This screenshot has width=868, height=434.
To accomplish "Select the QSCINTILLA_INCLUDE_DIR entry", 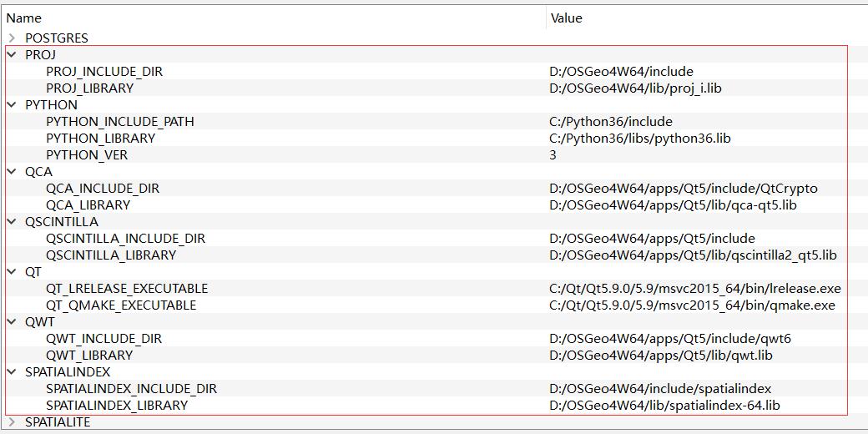I will click(x=126, y=239).
